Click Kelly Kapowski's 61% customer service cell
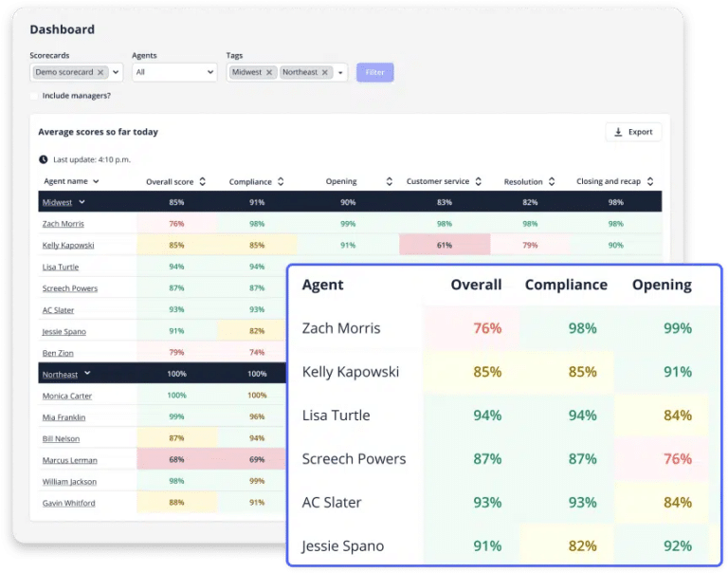The height and width of the screenshot is (573, 728). tap(445, 245)
